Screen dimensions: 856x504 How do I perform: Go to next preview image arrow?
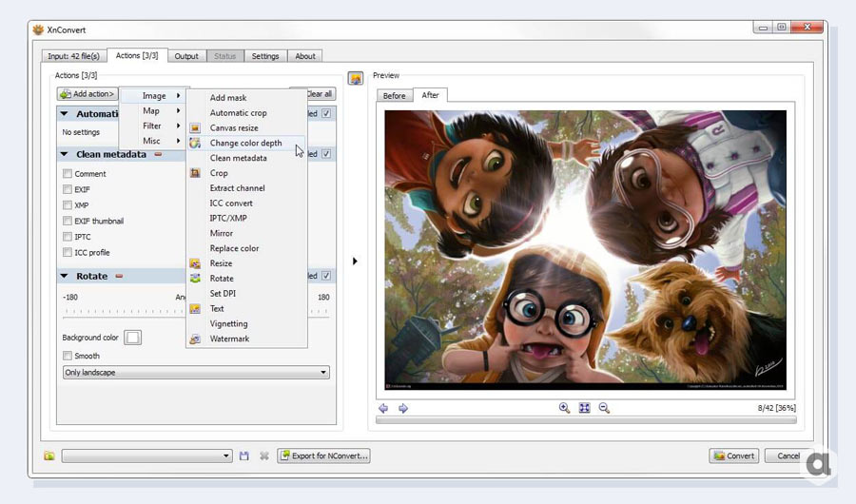tap(403, 408)
